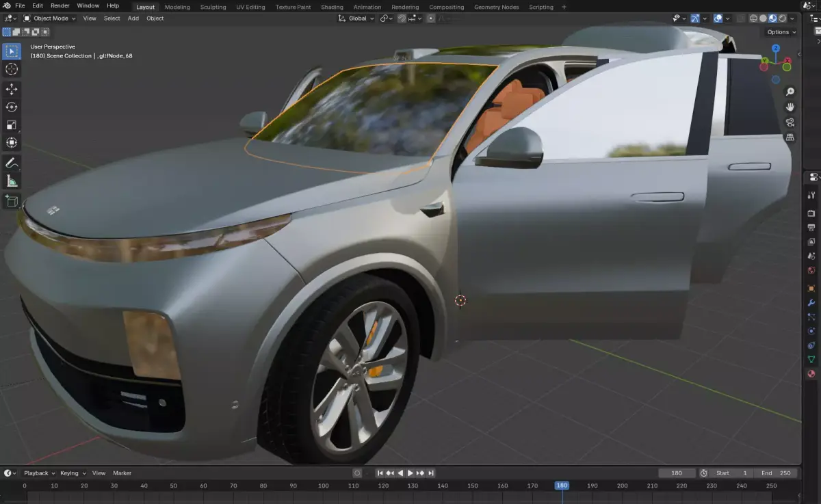Activate the Transform tool

pyautogui.click(x=12, y=142)
